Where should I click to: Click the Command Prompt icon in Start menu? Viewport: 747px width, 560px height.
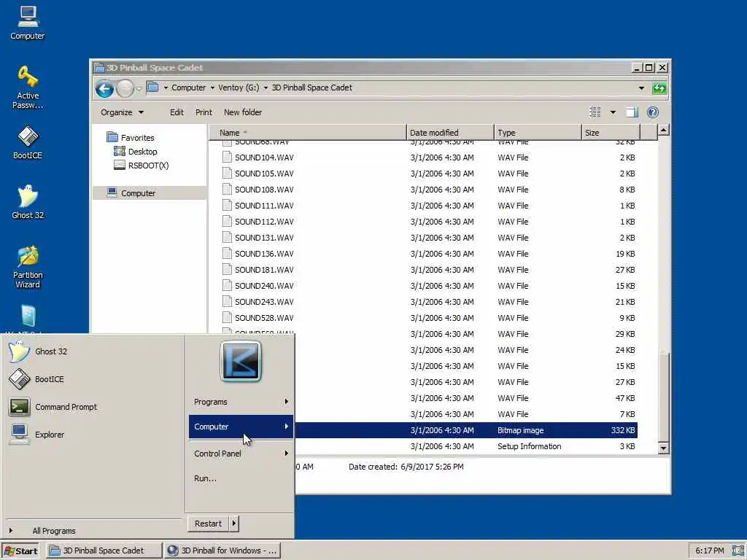pyautogui.click(x=19, y=407)
